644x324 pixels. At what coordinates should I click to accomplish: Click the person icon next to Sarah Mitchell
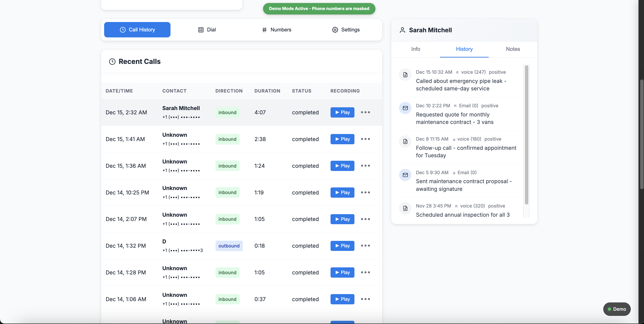[402, 30]
